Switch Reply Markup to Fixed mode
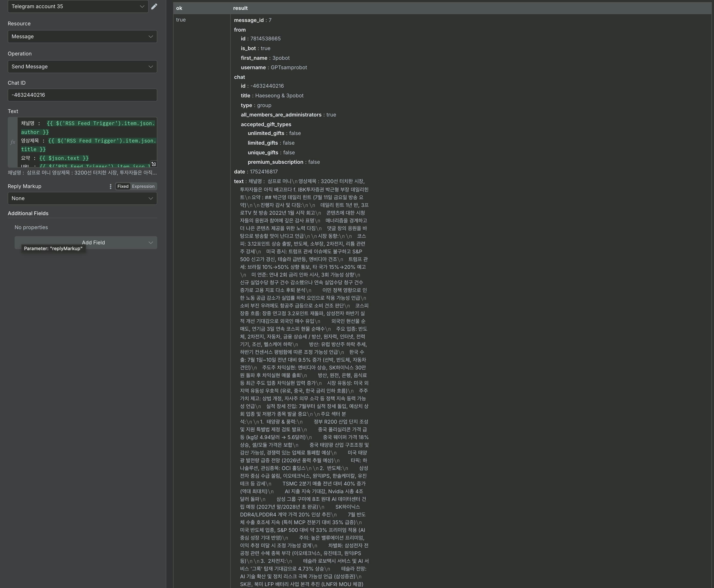Viewport: 714px width, 588px height. 123,186
